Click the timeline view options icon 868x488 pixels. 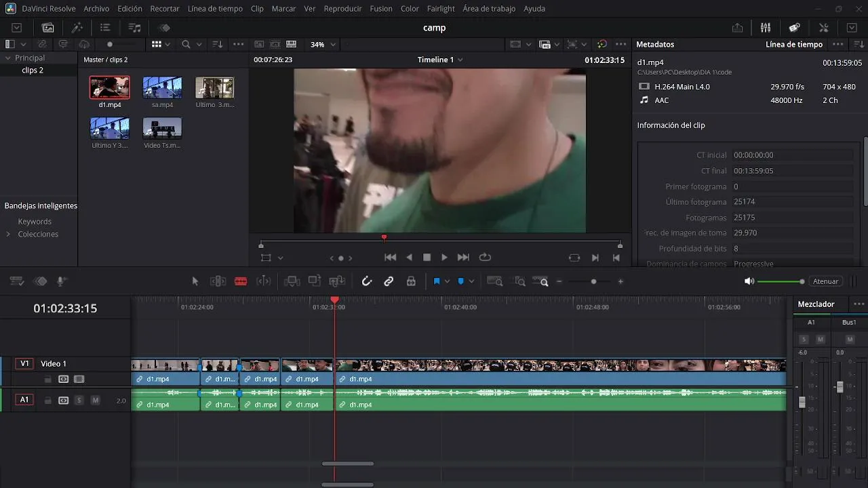pos(17,281)
